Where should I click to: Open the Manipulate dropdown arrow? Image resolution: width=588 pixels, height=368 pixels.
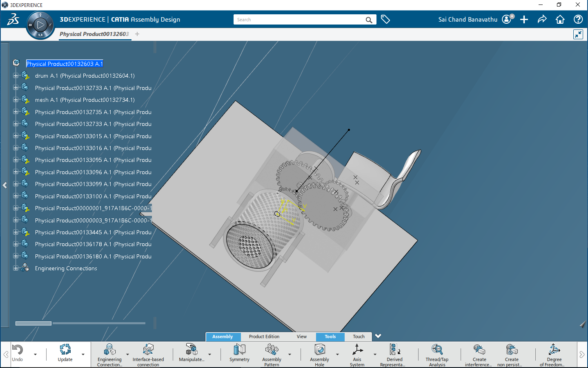pyautogui.click(x=209, y=355)
